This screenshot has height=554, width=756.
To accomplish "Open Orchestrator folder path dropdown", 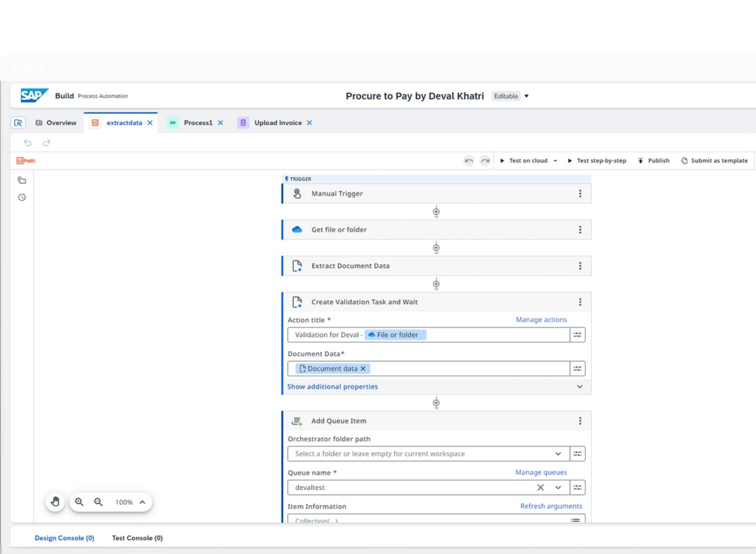I will point(558,454).
